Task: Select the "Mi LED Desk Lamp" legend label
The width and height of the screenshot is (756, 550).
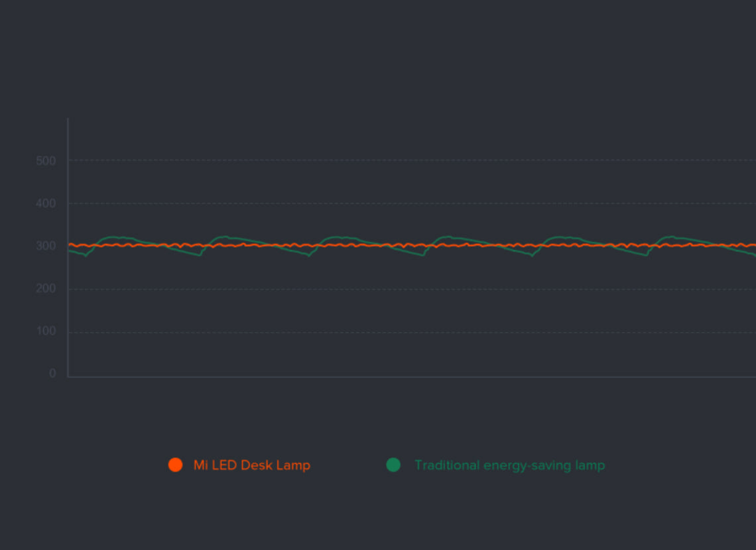Action: (x=251, y=465)
